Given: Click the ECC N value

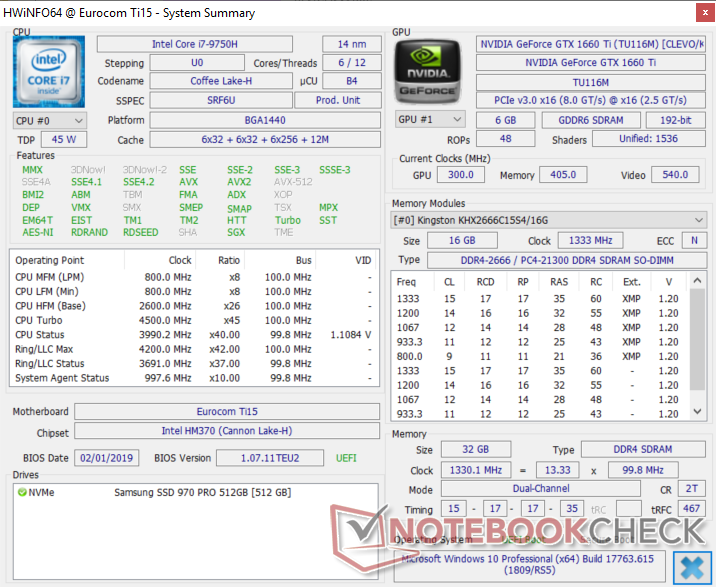Looking at the screenshot, I should click(694, 240).
